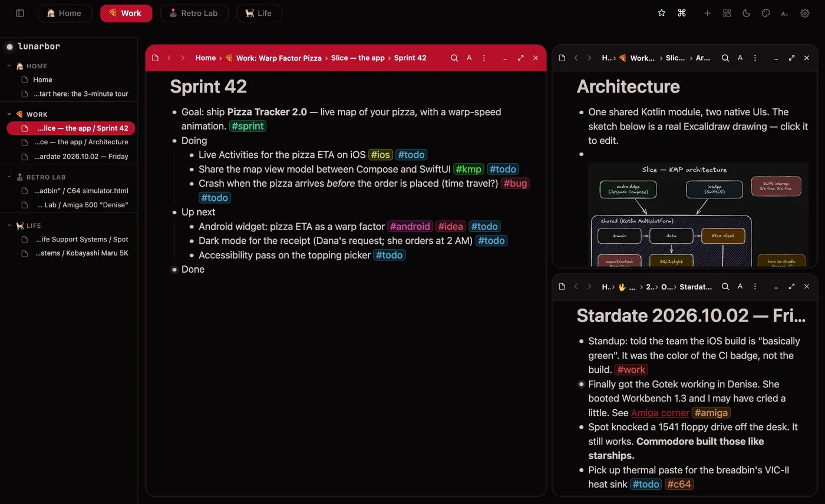The image size is (825, 504).
Task: Click the star favorites icon
Action: (x=662, y=13)
